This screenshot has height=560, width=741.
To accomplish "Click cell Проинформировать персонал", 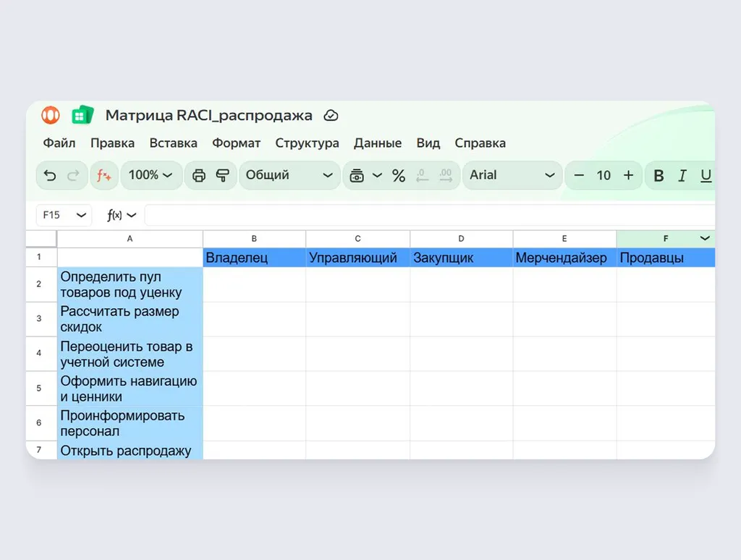I will [x=130, y=423].
